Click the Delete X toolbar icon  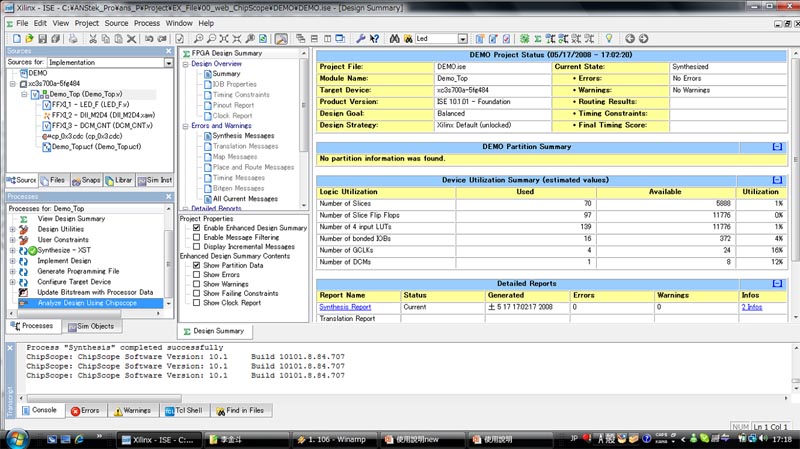[x=131, y=39]
